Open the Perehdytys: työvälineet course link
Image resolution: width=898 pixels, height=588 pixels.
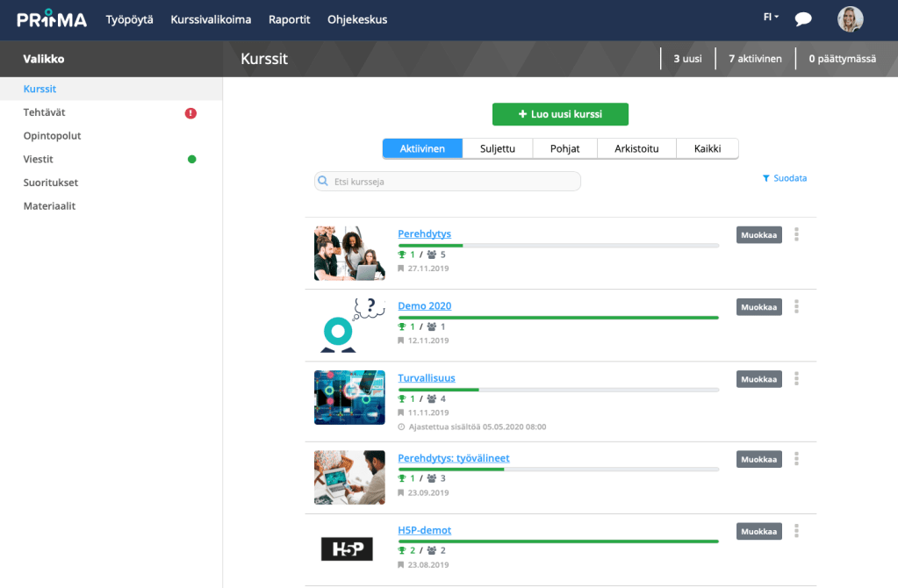coord(453,458)
